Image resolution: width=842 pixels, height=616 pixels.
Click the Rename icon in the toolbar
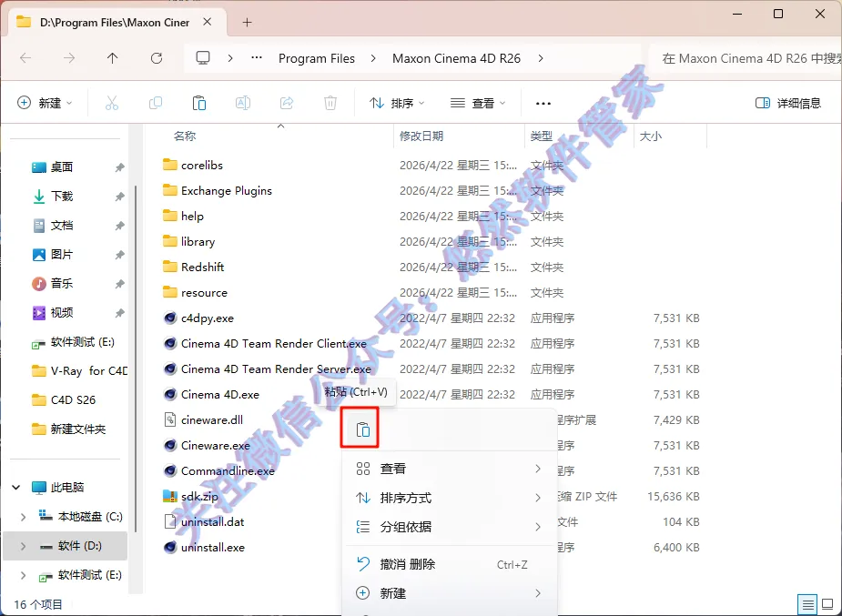point(243,103)
